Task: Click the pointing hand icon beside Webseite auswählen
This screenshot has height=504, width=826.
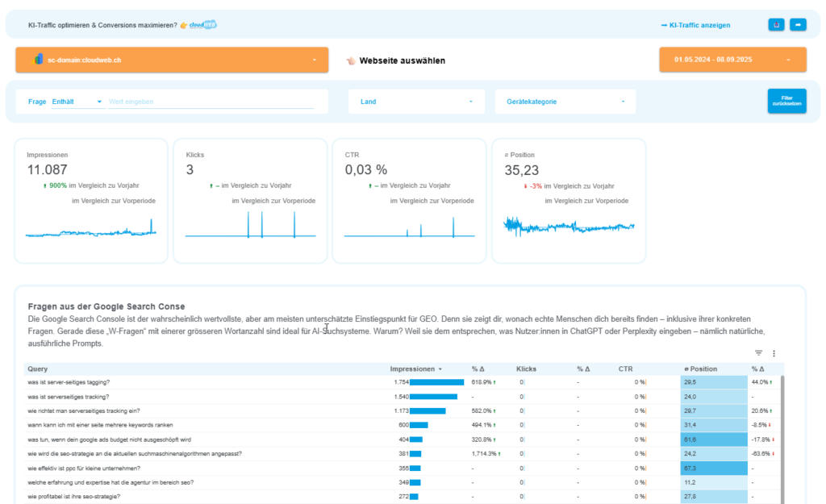Action: (x=351, y=60)
